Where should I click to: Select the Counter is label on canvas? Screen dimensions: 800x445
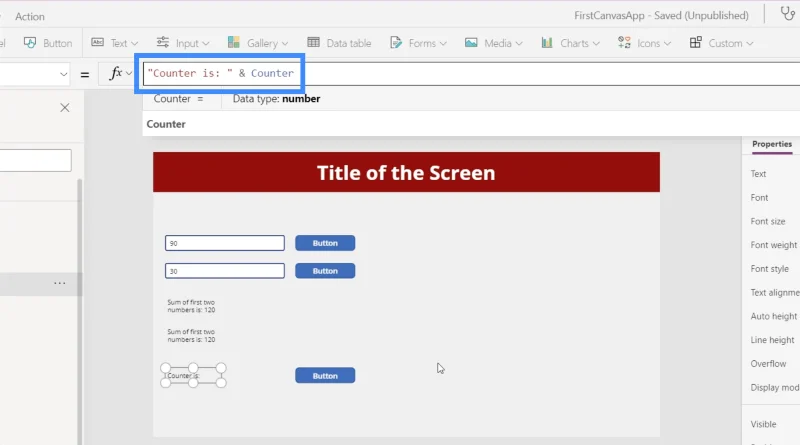(193, 376)
